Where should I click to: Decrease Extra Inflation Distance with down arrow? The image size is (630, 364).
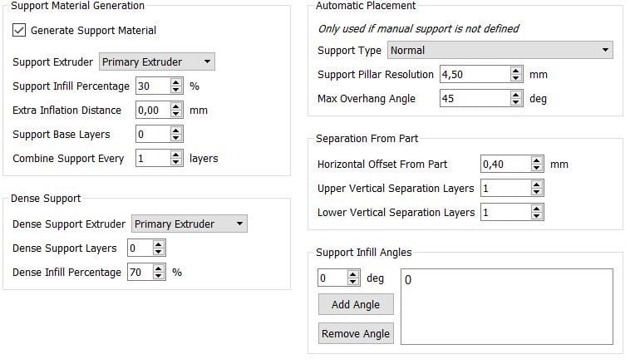(x=175, y=114)
